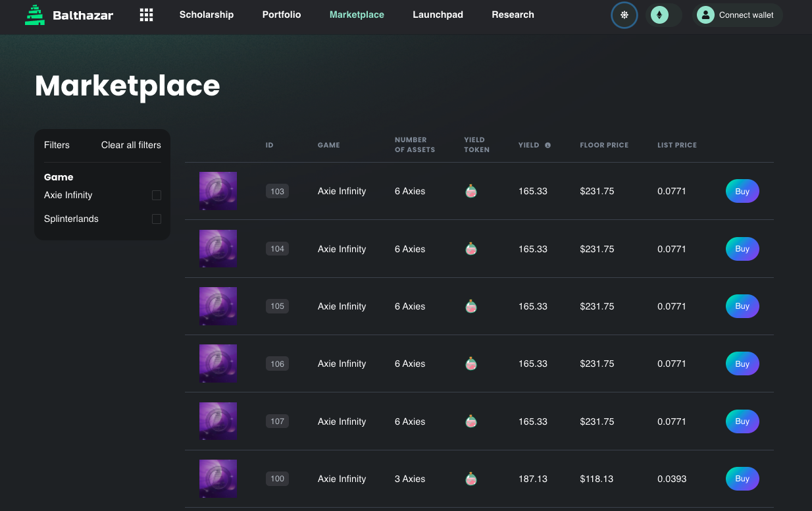Toggle the theme mode gear icon
The image size is (812, 511).
624,15
